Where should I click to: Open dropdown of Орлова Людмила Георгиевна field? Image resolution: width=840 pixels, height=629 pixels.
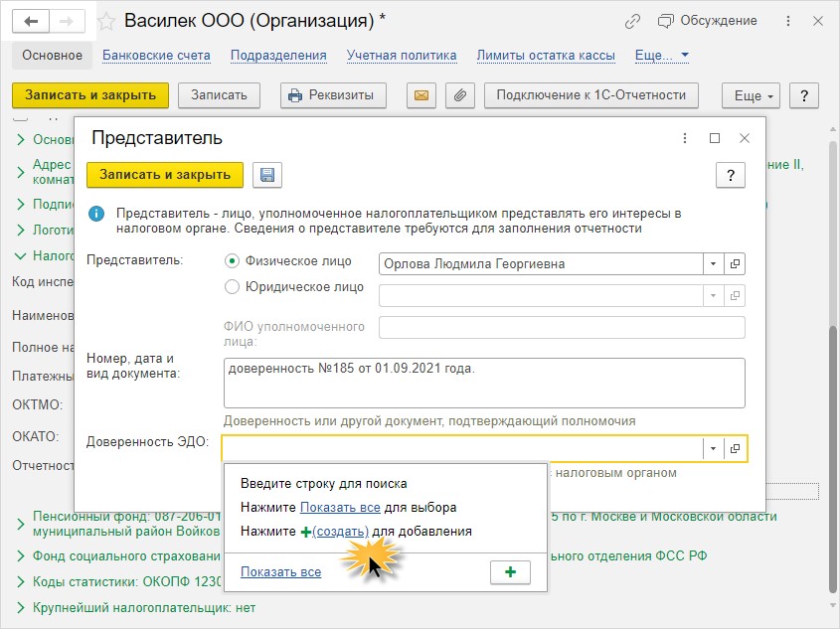713,264
